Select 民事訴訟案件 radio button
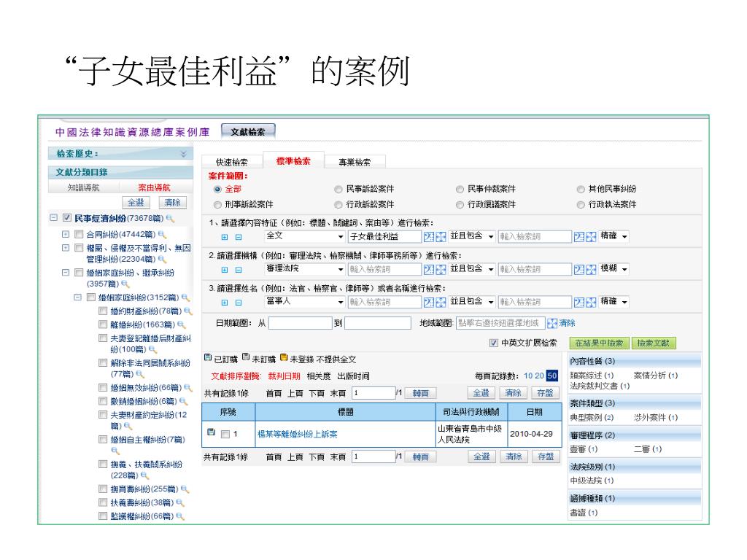The height and width of the screenshot is (560, 747). 338,190
